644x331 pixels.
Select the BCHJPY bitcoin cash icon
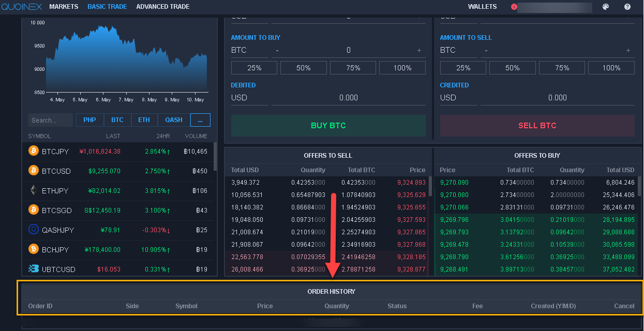(34, 249)
